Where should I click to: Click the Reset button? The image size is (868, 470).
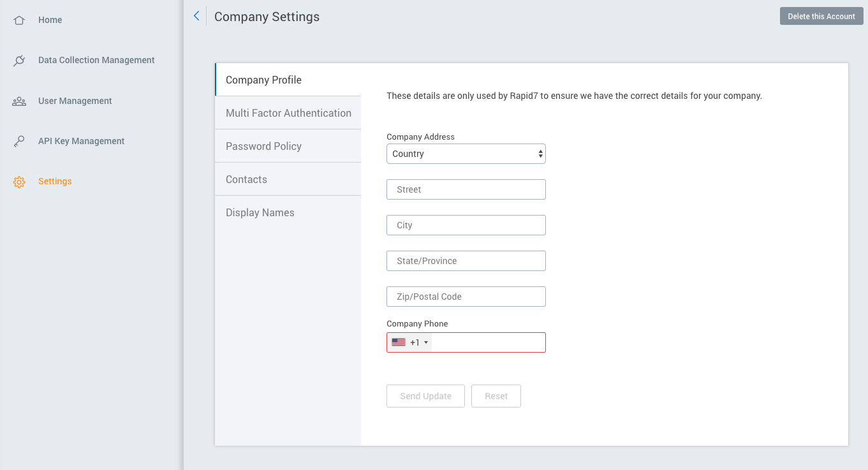(496, 396)
